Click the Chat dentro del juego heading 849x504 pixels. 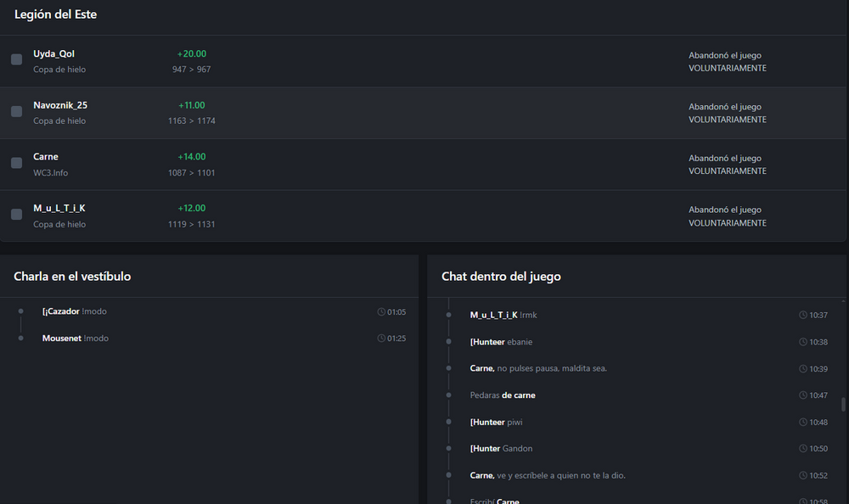click(x=501, y=276)
